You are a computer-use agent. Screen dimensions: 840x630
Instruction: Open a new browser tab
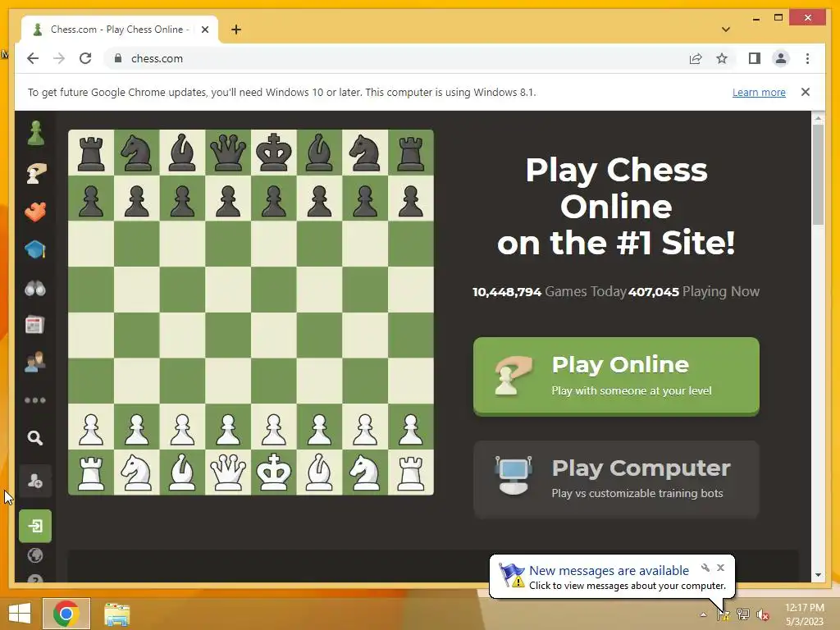[236, 30]
